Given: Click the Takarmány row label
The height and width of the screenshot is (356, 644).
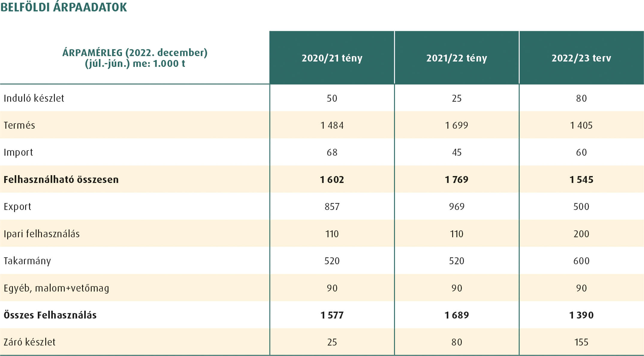Looking at the screenshot, I should (27, 261).
